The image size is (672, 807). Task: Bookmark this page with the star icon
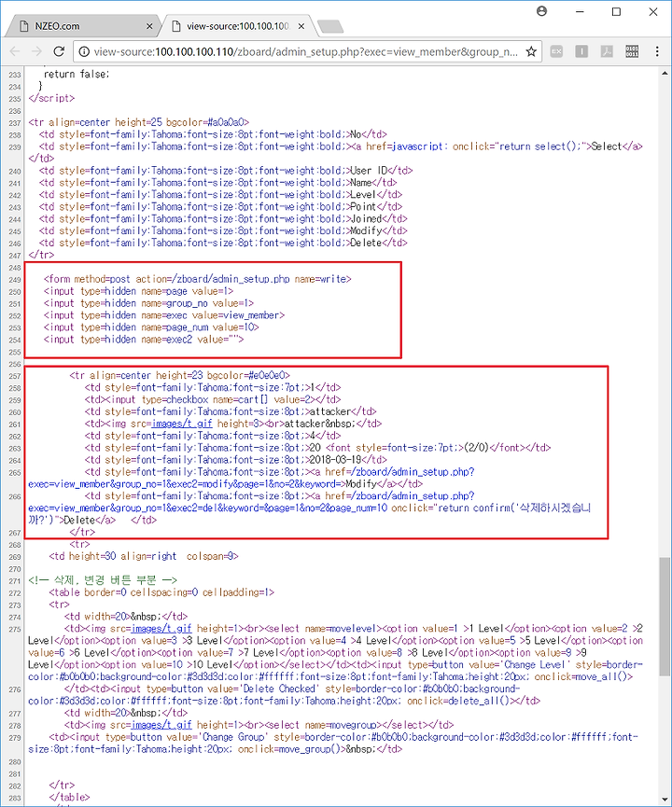pyautogui.click(x=531, y=51)
